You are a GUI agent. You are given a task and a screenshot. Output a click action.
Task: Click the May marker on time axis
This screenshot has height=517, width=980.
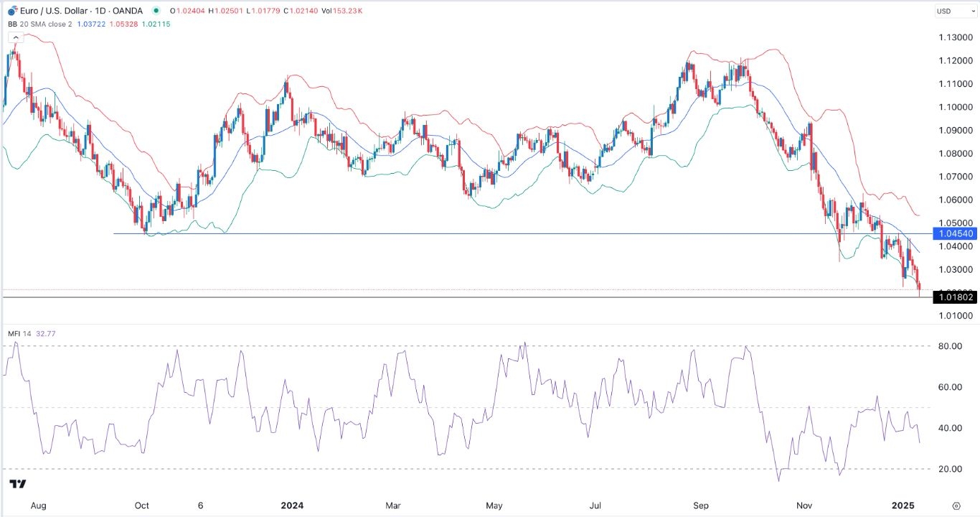[x=494, y=506]
